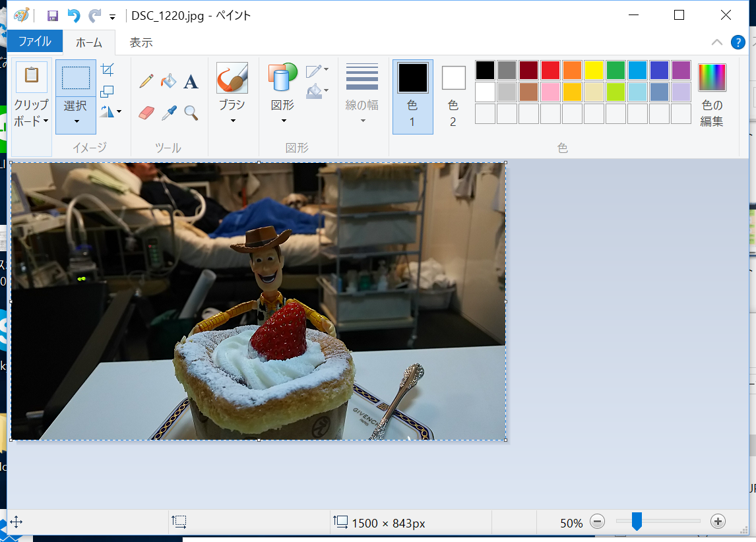Open Paint help

coord(738,42)
